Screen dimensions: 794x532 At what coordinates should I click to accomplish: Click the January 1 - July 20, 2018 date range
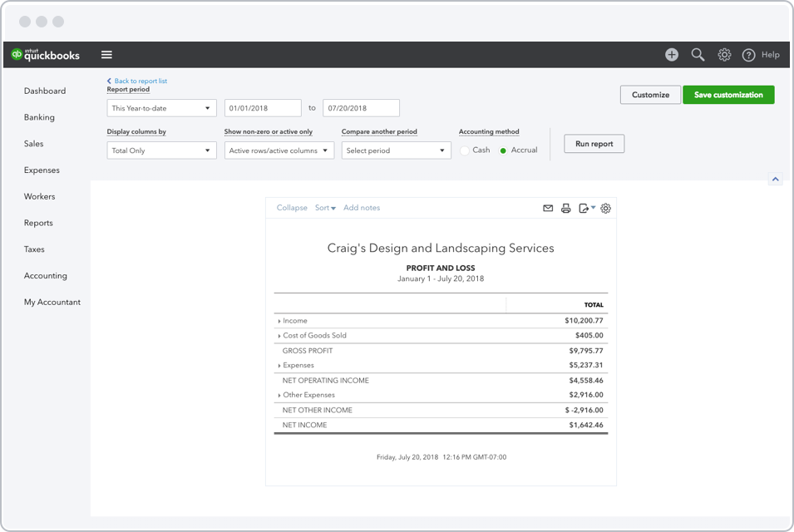[x=441, y=278]
